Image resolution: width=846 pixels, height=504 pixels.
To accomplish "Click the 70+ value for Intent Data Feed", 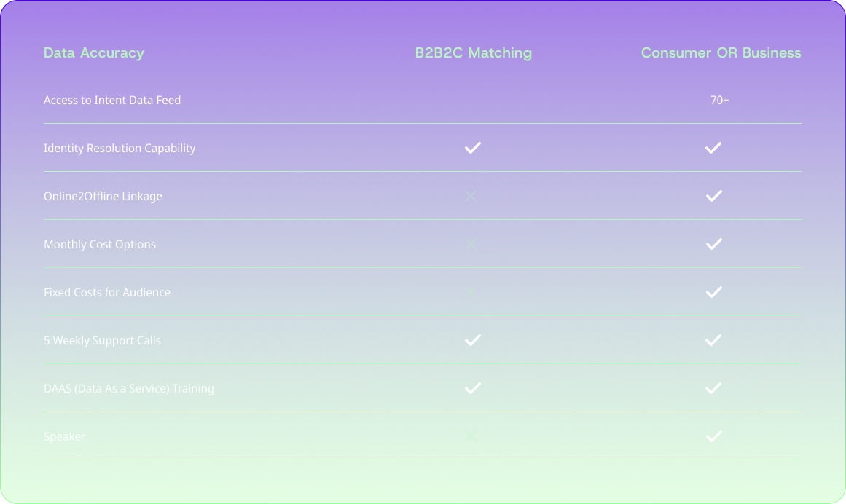I will (x=719, y=100).
